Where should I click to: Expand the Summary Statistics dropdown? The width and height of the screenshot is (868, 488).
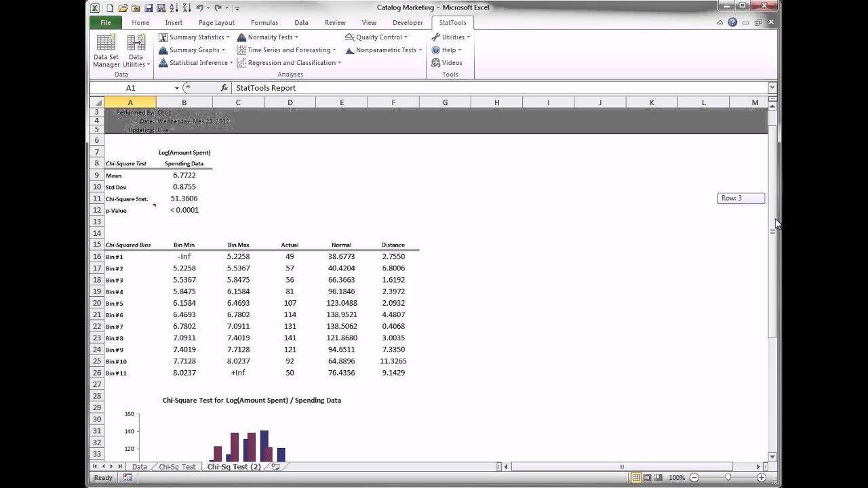pos(195,37)
